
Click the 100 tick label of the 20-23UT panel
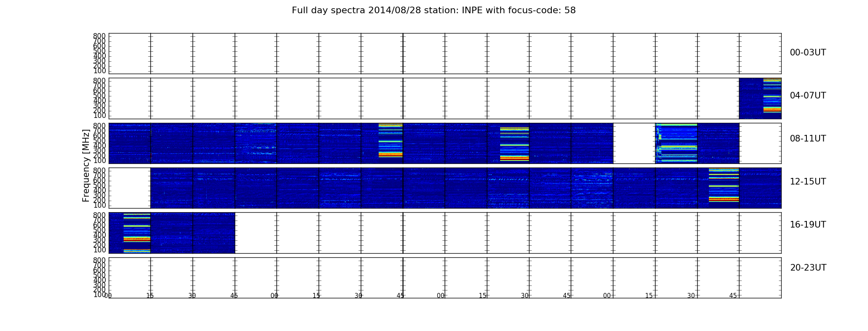point(99,295)
